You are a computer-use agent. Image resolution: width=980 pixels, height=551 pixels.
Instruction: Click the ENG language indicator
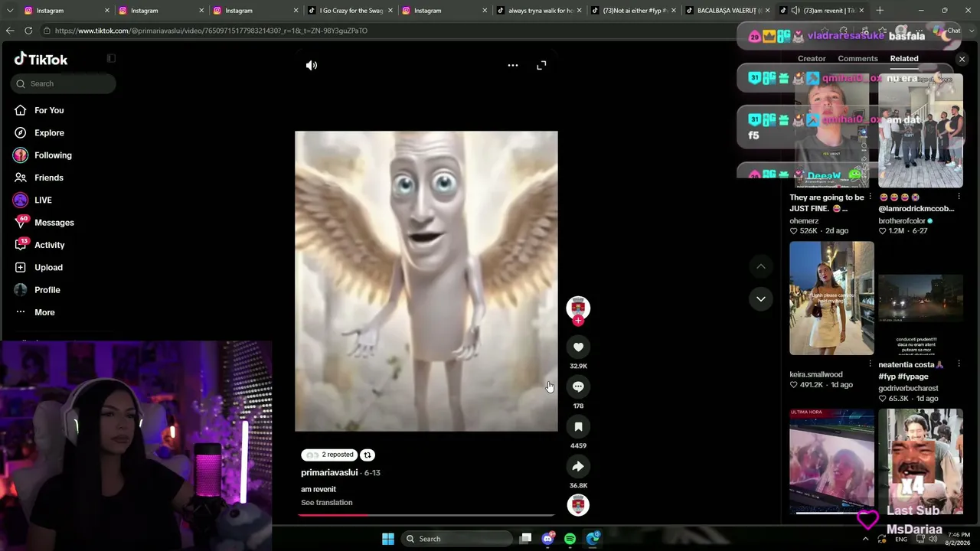click(x=902, y=540)
